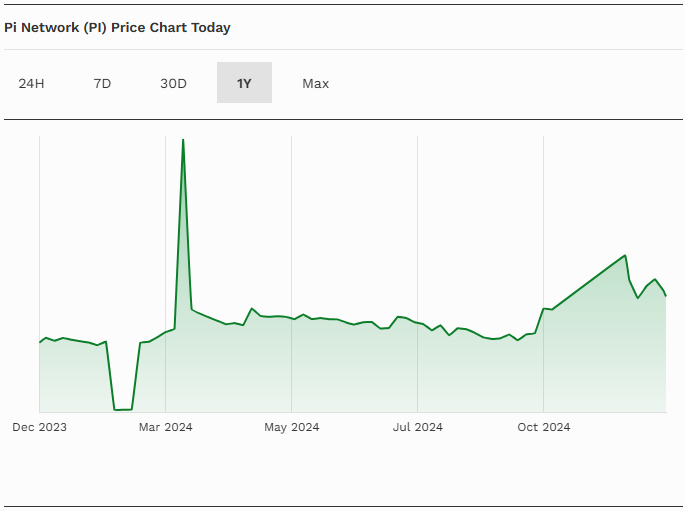The height and width of the screenshot is (511, 685).
Task: Click the flat bottom of the price dip
Action: [x=123, y=409]
